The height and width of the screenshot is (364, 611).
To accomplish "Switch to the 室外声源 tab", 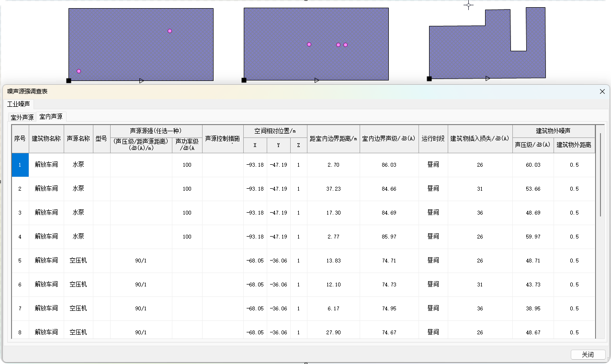I will pos(23,117).
